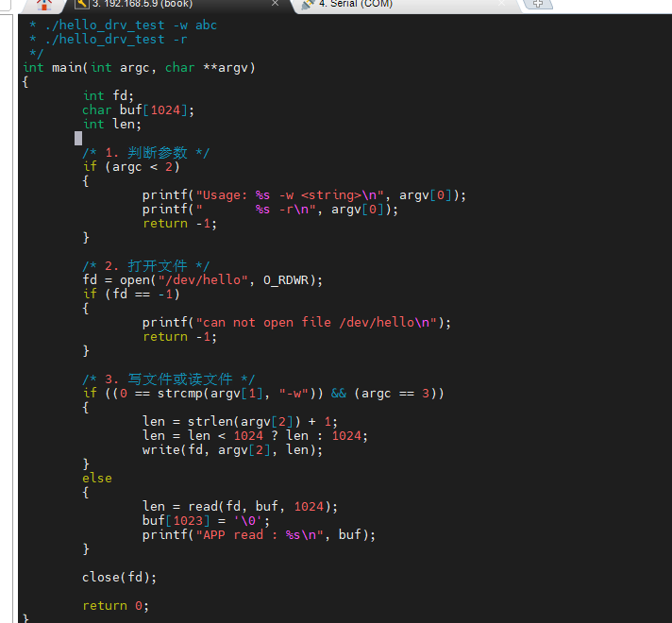Close the 192.168.5.9 (book) tab
The width and height of the screenshot is (672, 623).
coord(276,4)
